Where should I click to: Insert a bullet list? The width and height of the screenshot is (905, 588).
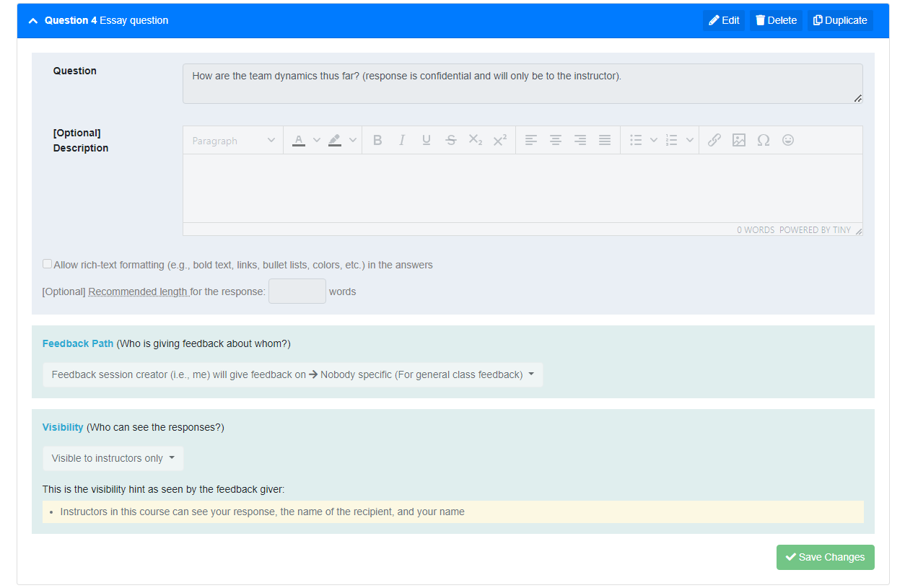[x=636, y=141]
